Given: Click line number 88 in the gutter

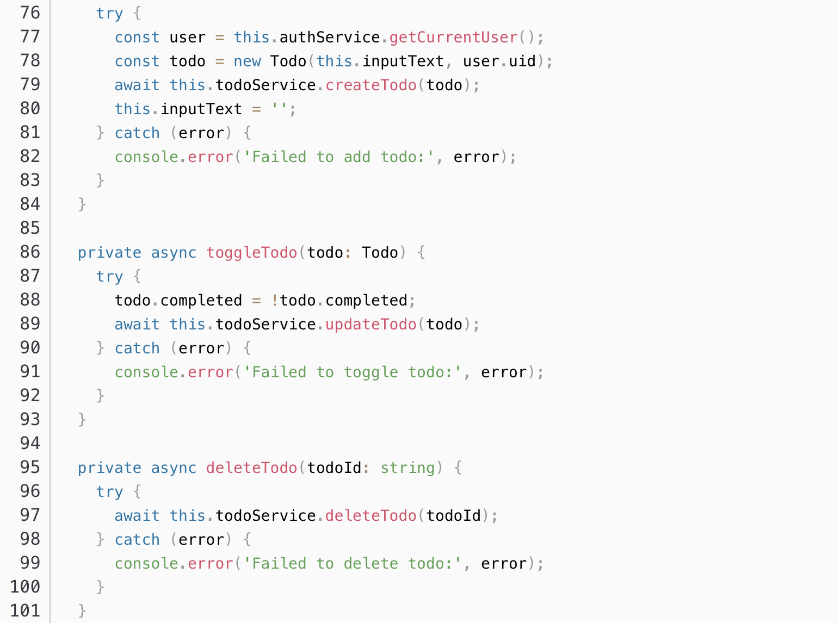Looking at the screenshot, I should point(30,300).
